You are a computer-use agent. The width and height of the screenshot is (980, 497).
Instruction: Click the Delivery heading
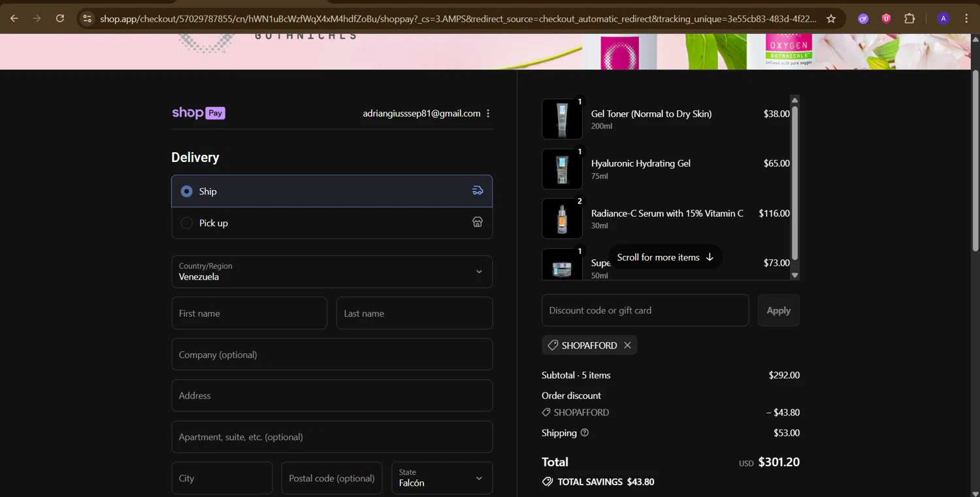[x=195, y=157]
